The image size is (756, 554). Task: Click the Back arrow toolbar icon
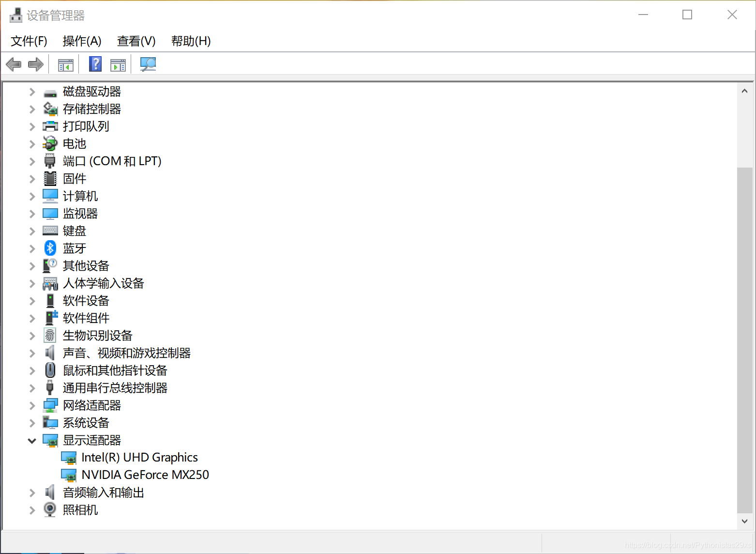click(14, 64)
